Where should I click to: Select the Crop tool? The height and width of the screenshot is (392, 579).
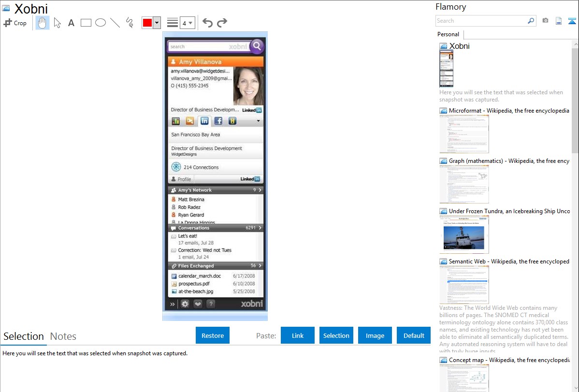(15, 23)
